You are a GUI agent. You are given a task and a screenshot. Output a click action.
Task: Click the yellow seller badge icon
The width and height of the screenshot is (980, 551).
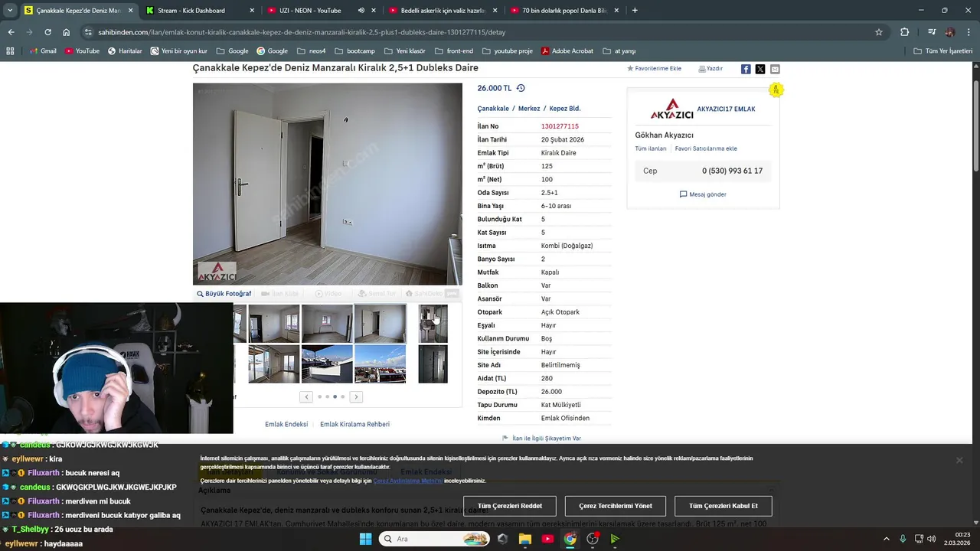point(776,90)
